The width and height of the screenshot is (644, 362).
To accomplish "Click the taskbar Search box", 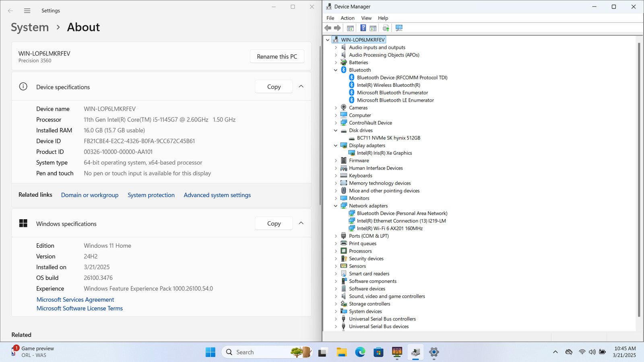I will [x=266, y=352].
